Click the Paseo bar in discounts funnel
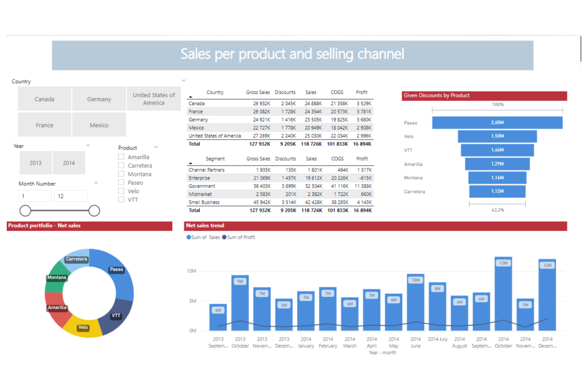 click(497, 123)
